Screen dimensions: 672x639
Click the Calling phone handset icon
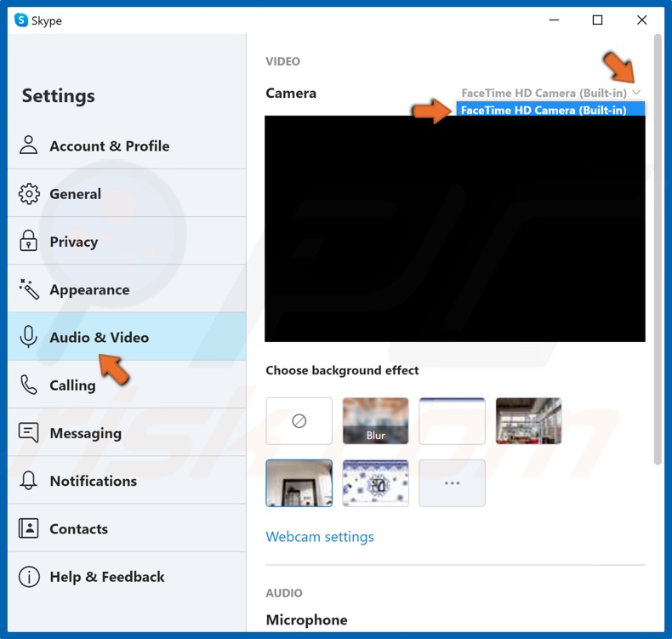(x=29, y=385)
